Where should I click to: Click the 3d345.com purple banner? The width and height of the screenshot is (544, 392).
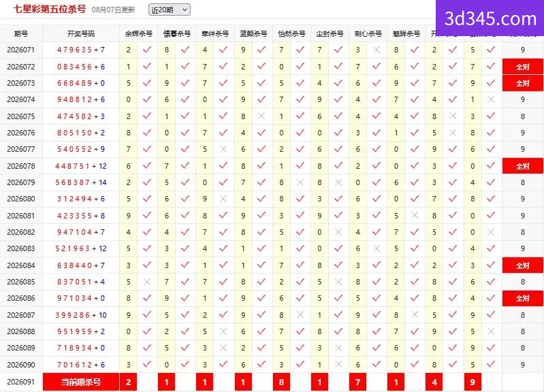pyautogui.click(x=490, y=18)
